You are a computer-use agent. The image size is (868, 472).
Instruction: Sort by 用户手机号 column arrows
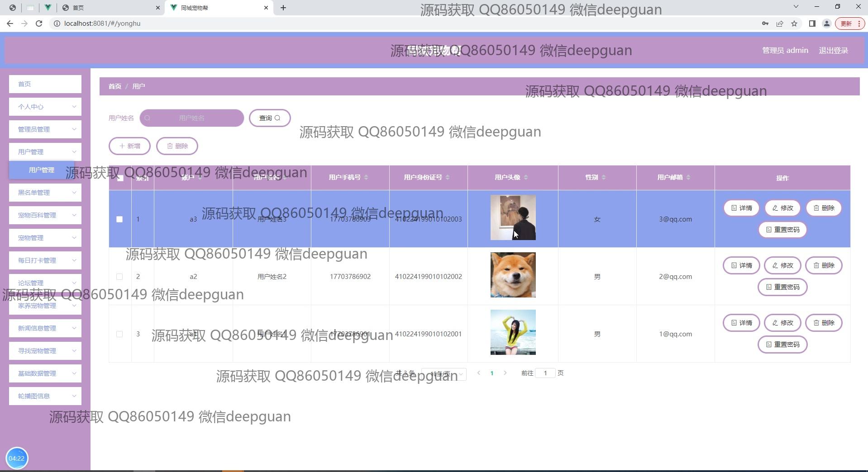pyautogui.click(x=366, y=177)
